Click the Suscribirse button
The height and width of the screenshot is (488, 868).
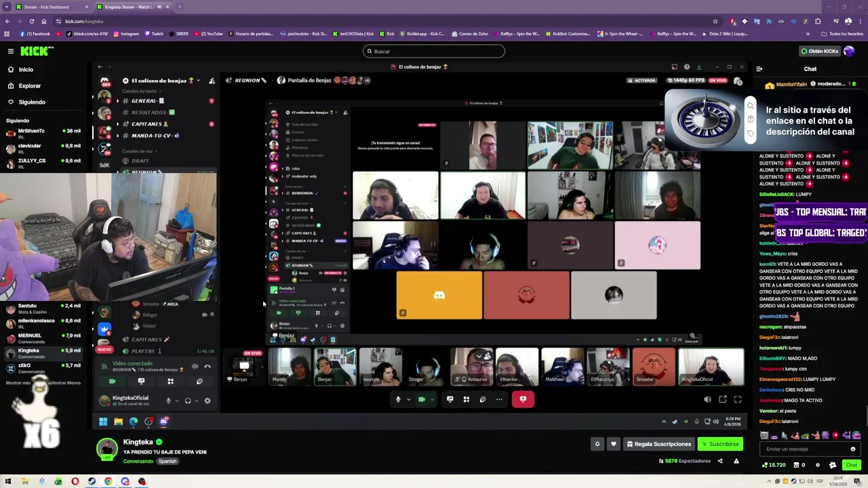click(720, 444)
